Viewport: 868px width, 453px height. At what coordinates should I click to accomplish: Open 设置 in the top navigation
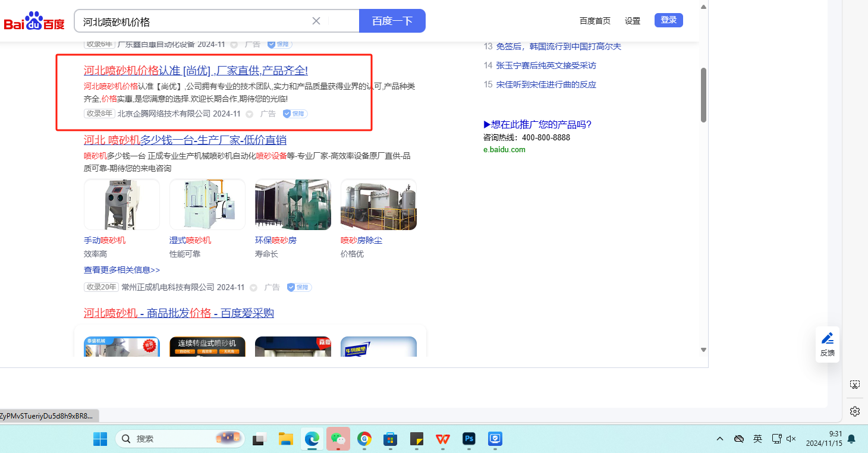(x=632, y=21)
